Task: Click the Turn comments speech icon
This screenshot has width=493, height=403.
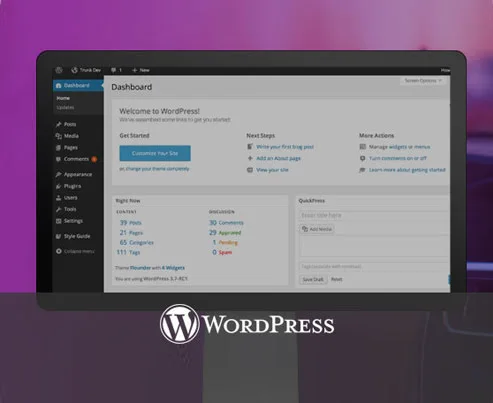Action: 363,158
